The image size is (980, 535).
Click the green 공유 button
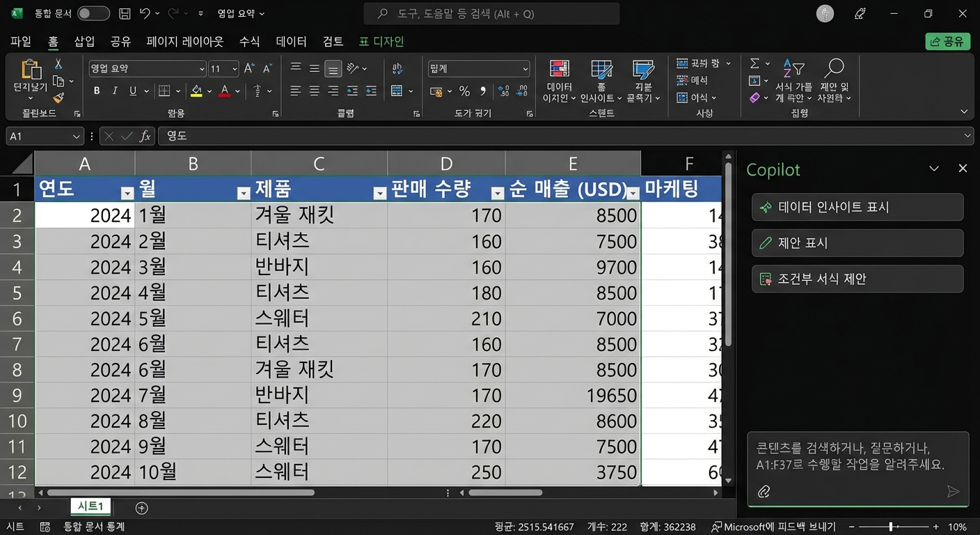(947, 42)
